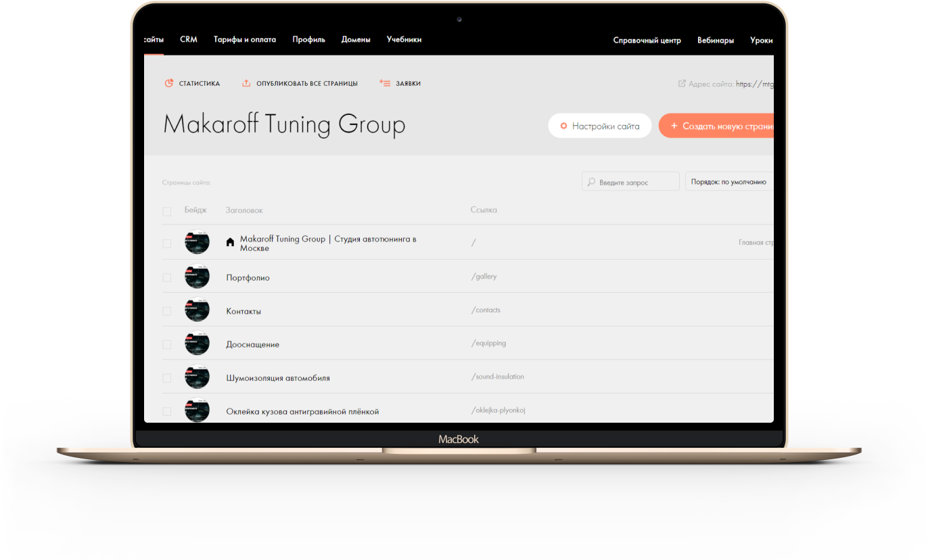
Task: Open the Makaroff Tuning Group | Студия автотюнинга title
Action: (328, 243)
